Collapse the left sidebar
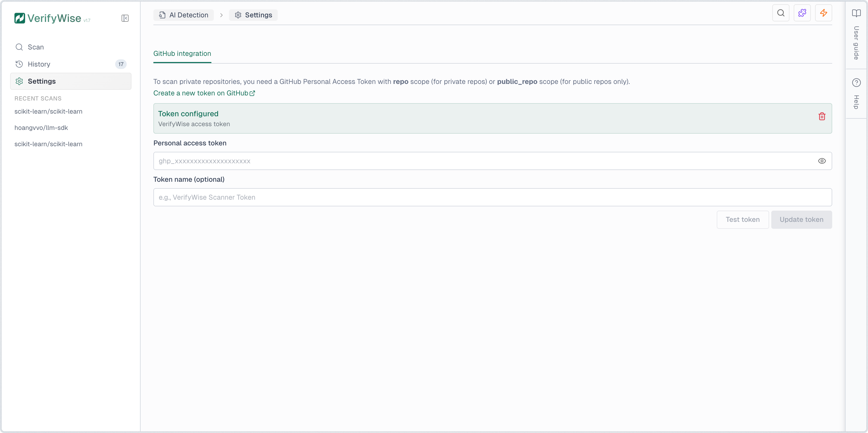The width and height of the screenshot is (868, 433). pyautogui.click(x=125, y=18)
